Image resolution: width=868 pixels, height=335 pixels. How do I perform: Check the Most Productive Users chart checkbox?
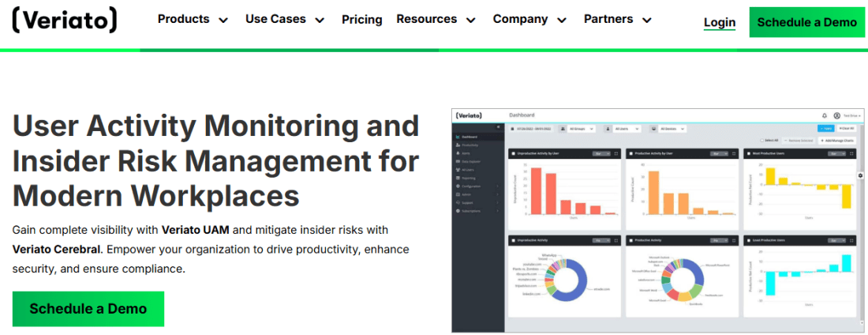click(749, 153)
